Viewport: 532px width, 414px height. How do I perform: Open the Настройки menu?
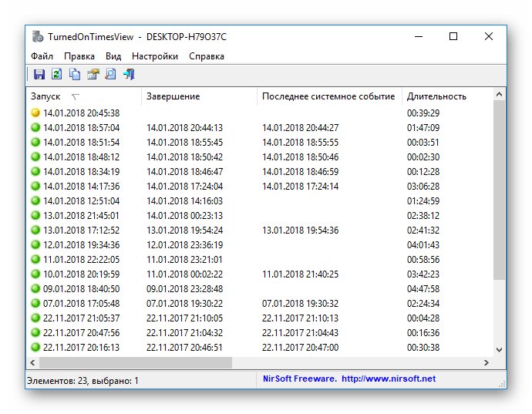tap(154, 56)
